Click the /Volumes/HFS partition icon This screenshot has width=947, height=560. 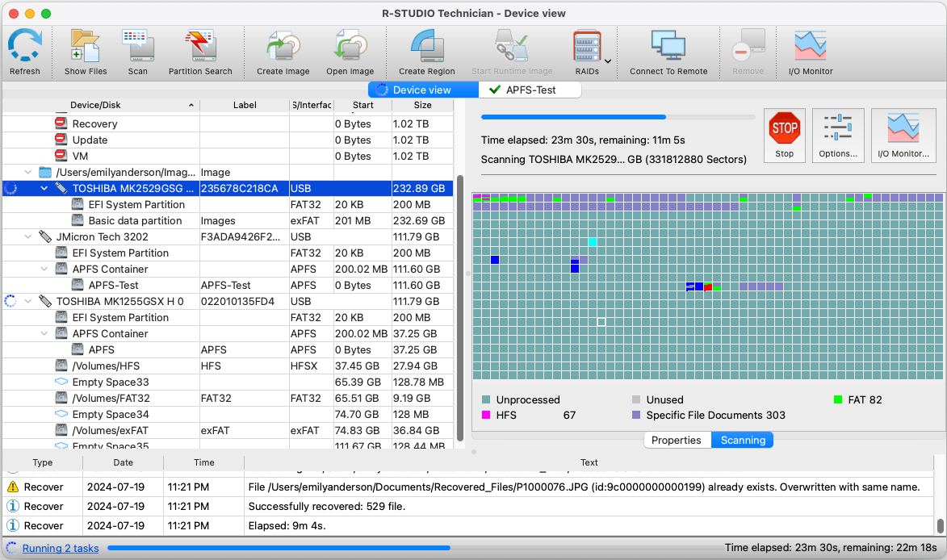point(61,365)
